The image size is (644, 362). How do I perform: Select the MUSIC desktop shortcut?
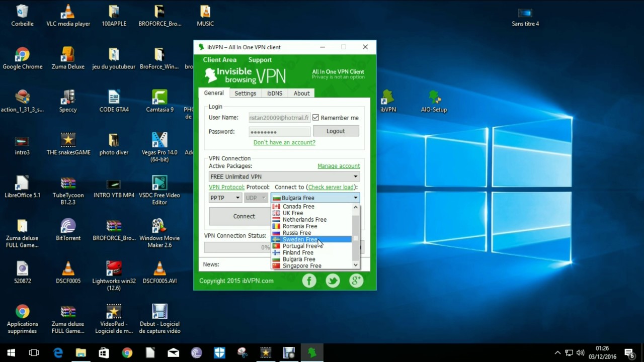point(205,16)
